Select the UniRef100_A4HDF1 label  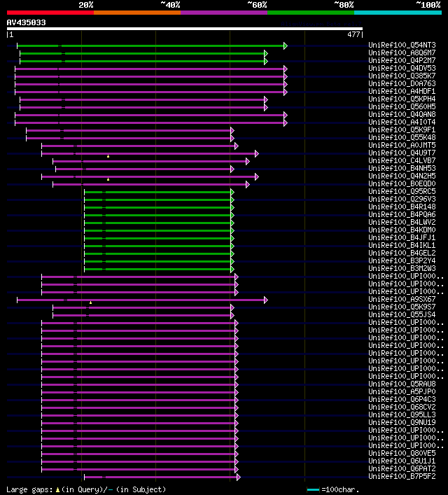(x=402, y=91)
